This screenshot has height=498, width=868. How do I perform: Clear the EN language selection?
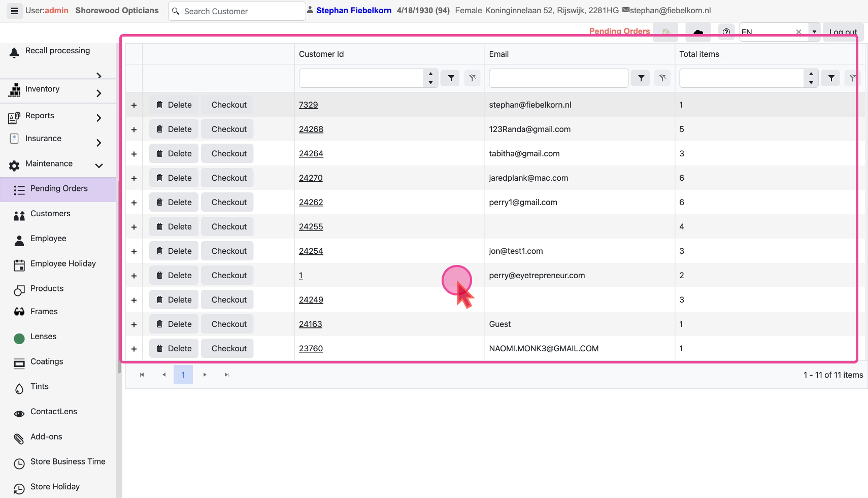(798, 32)
